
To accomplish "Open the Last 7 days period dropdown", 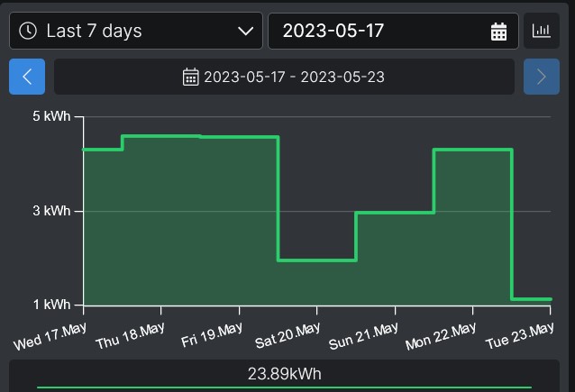I will click(135, 31).
